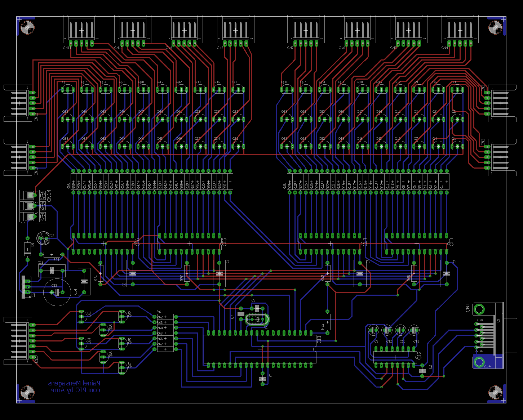Click the X1 crystal oscillator component
This screenshot has width=523, height=420.
pos(257,320)
